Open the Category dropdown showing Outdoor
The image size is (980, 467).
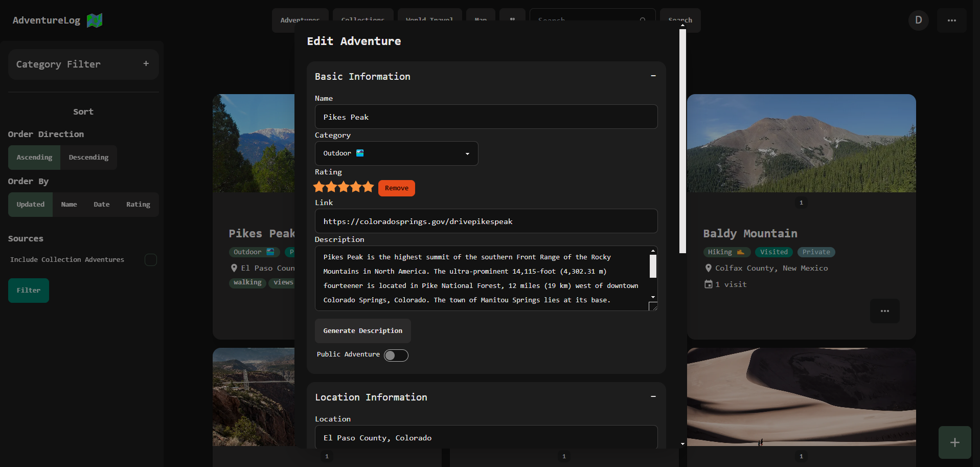point(396,153)
